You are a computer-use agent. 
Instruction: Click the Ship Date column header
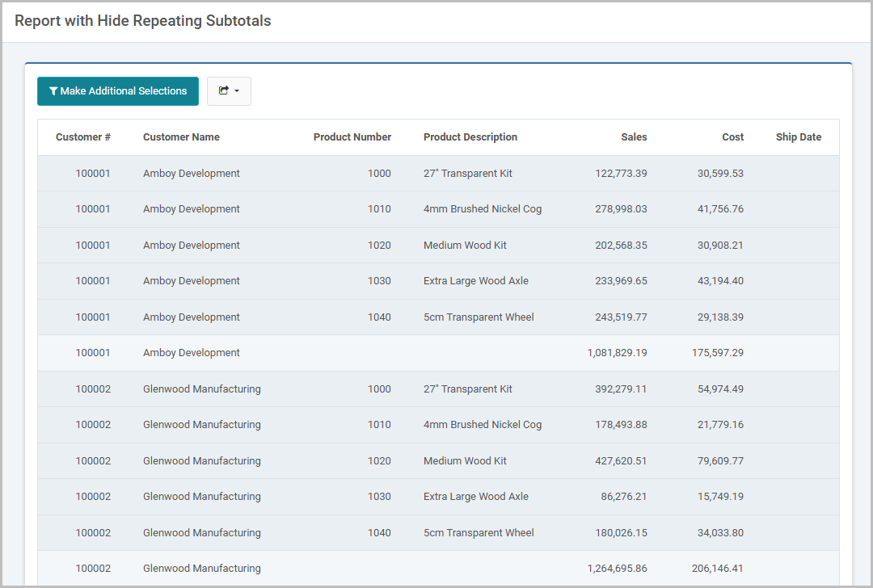tap(799, 136)
